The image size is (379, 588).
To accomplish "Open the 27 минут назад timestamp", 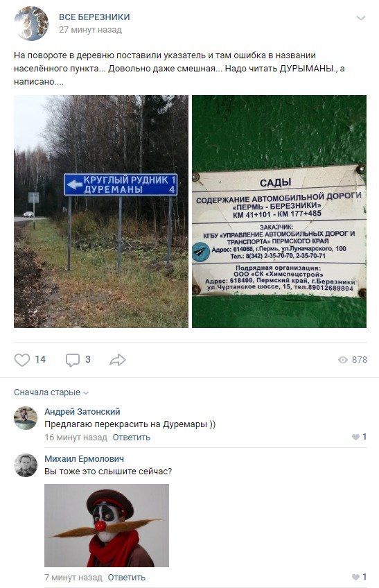I will (90, 30).
